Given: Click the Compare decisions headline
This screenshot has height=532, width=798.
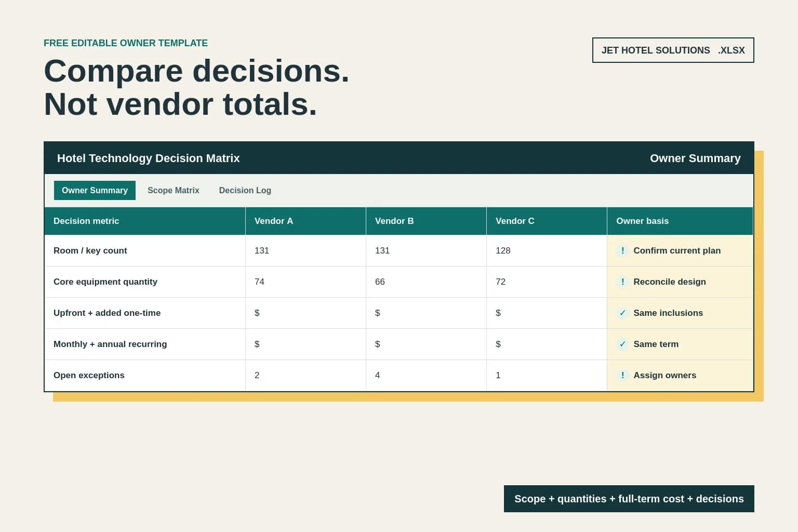Looking at the screenshot, I should [x=196, y=71].
